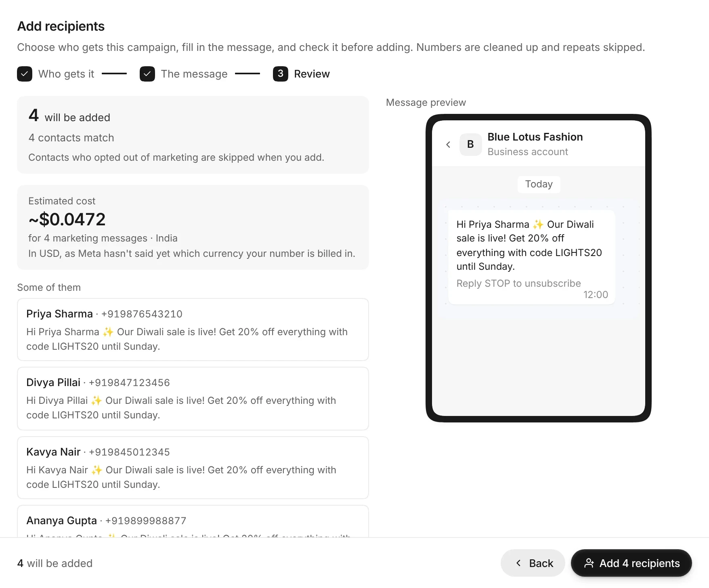Click the phone number +919847123456
The height and width of the screenshot is (588, 709).
tap(129, 382)
